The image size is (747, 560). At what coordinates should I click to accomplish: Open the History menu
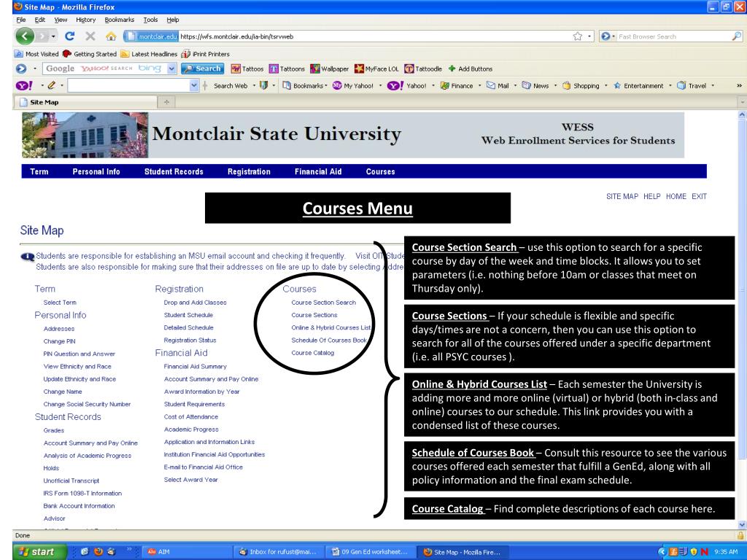(x=86, y=20)
